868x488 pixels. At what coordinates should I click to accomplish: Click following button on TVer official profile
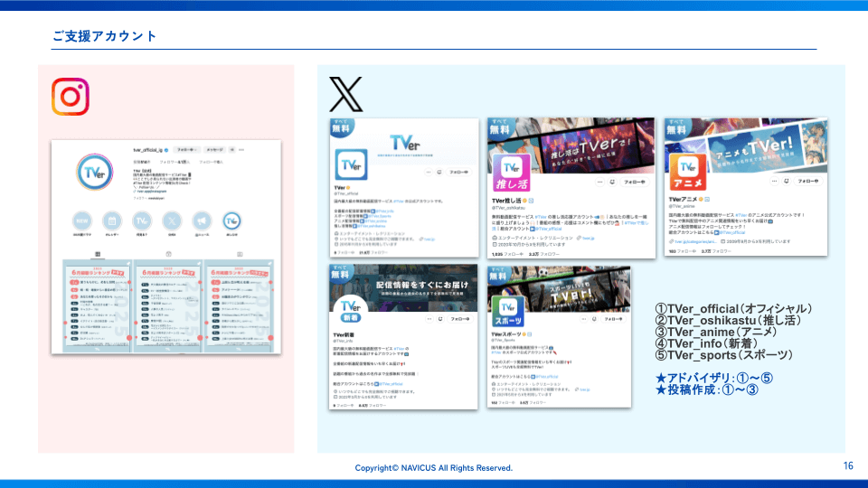[x=459, y=172]
